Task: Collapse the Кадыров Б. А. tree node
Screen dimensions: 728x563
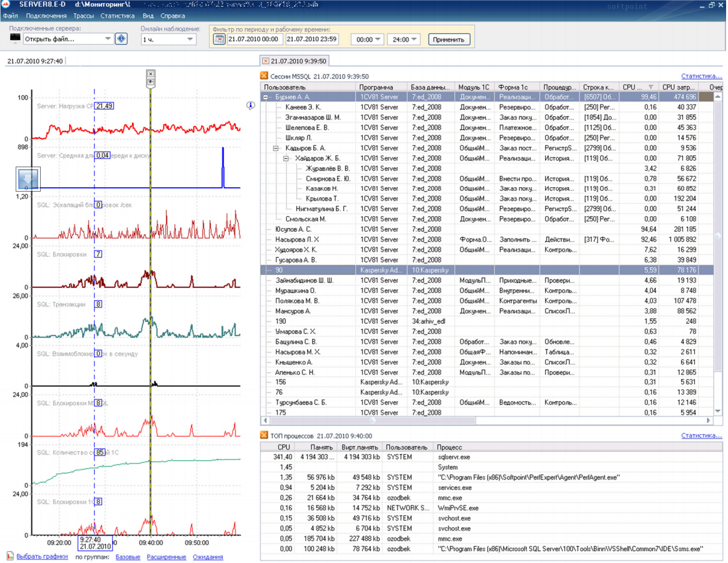Action: tap(276, 148)
